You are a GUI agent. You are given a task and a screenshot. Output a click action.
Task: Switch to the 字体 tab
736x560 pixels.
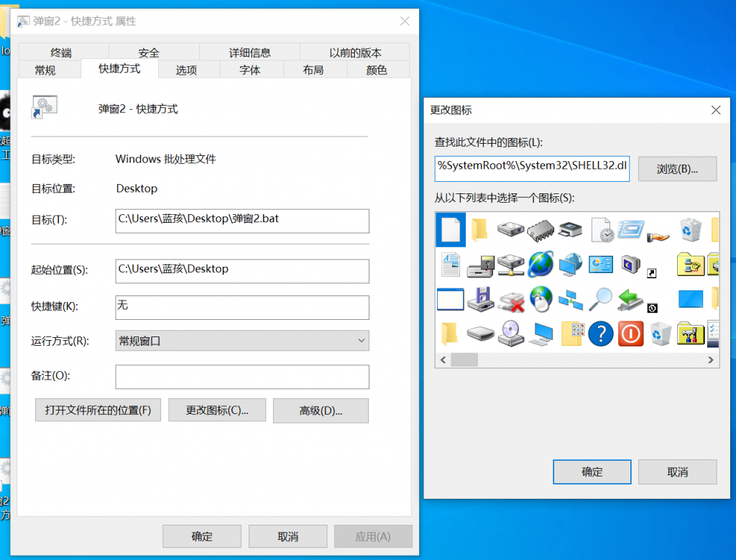(249, 70)
